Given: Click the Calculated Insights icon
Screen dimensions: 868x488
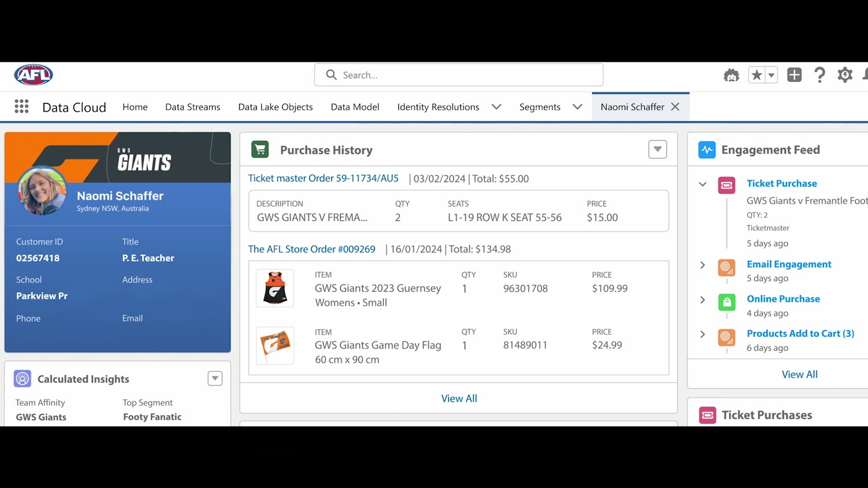Looking at the screenshot, I should pos(23,379).
